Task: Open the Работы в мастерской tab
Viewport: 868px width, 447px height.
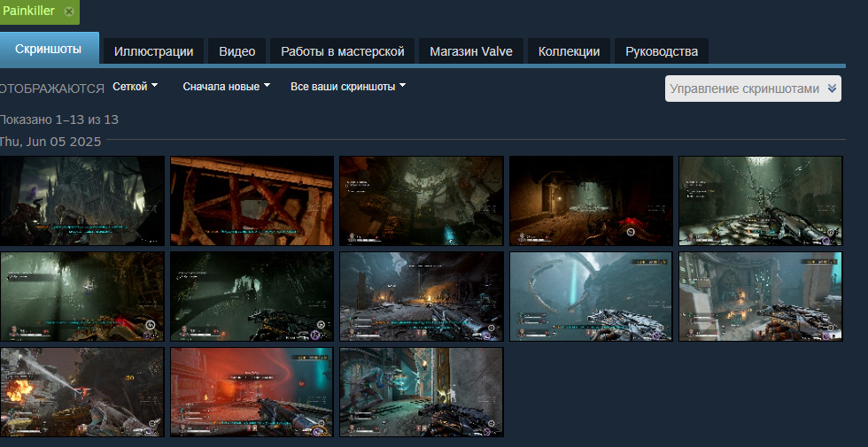Action: tap(343, 51)
